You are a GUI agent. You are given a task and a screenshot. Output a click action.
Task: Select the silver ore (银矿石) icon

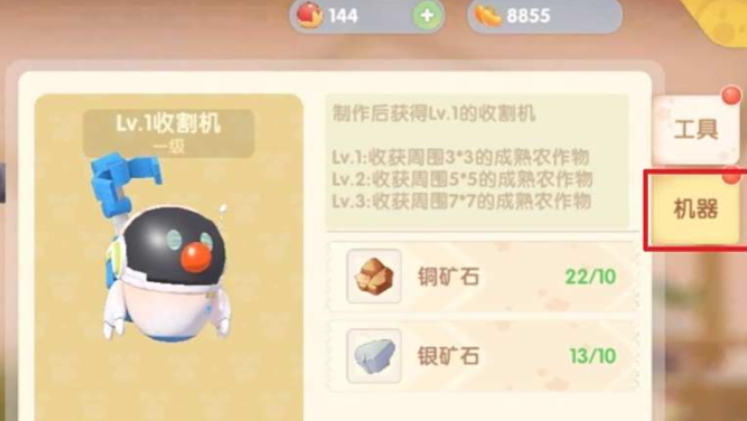click(x=374, y=356)
